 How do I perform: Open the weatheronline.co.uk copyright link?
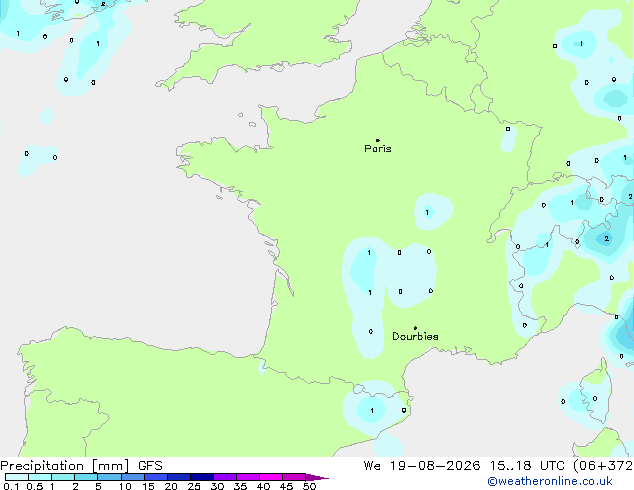point(549,481)
